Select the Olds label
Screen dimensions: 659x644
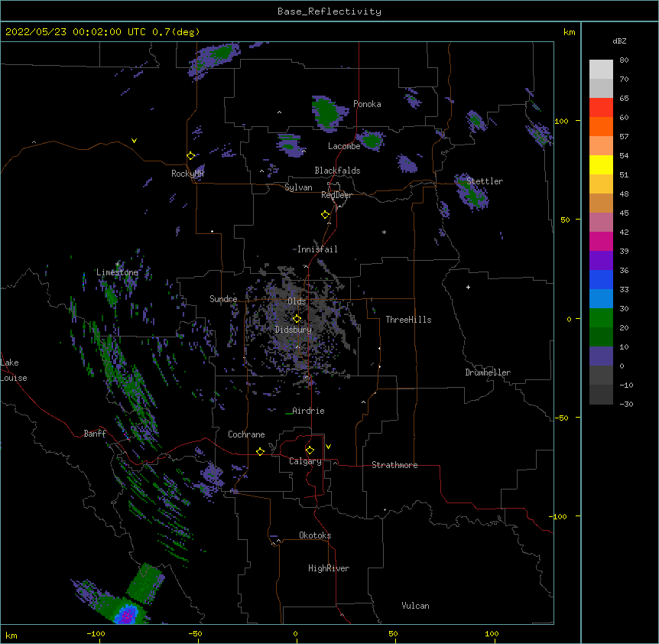click(x=297, y=301)
